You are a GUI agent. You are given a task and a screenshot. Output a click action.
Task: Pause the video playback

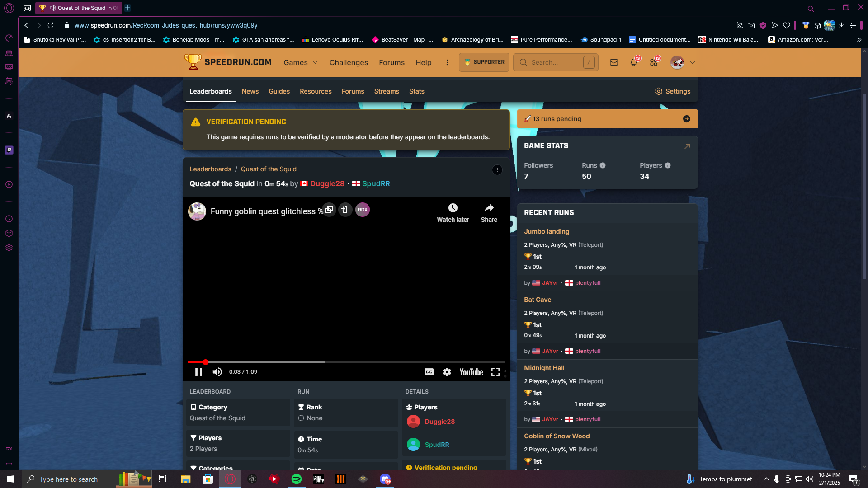(x=198, y=372)
